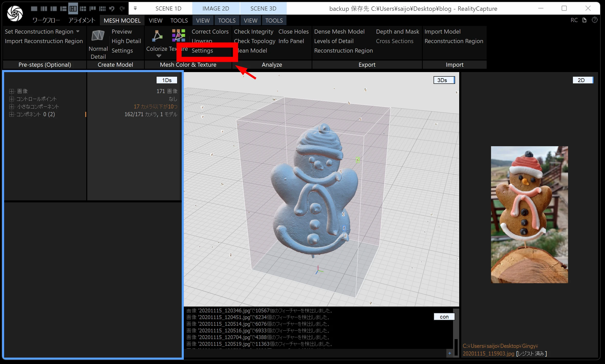
Task: Select the eight-pane grid layout icon
Action: click(102, 9)
